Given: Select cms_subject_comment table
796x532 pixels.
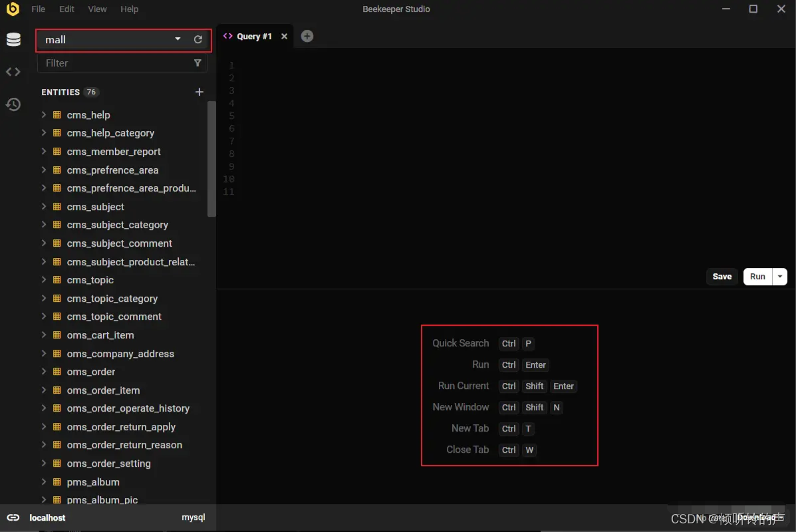Looking at the screenshot, I should click(119, 243).
